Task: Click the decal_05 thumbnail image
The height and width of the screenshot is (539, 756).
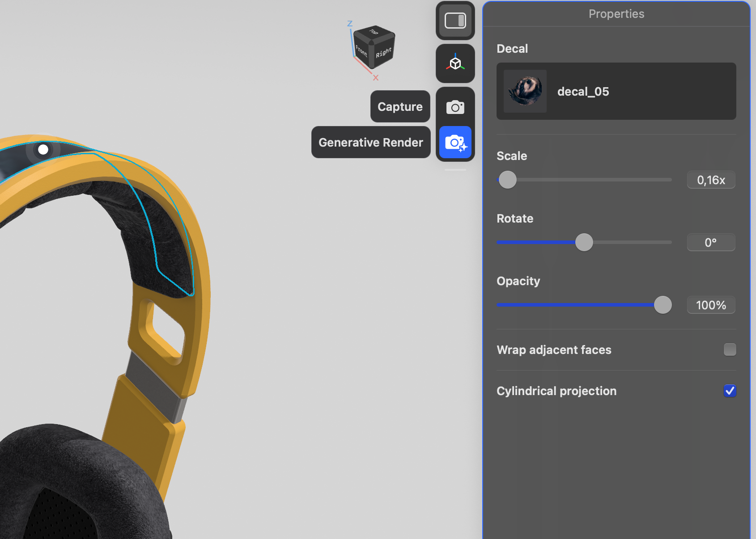Action: click(525, 91)
